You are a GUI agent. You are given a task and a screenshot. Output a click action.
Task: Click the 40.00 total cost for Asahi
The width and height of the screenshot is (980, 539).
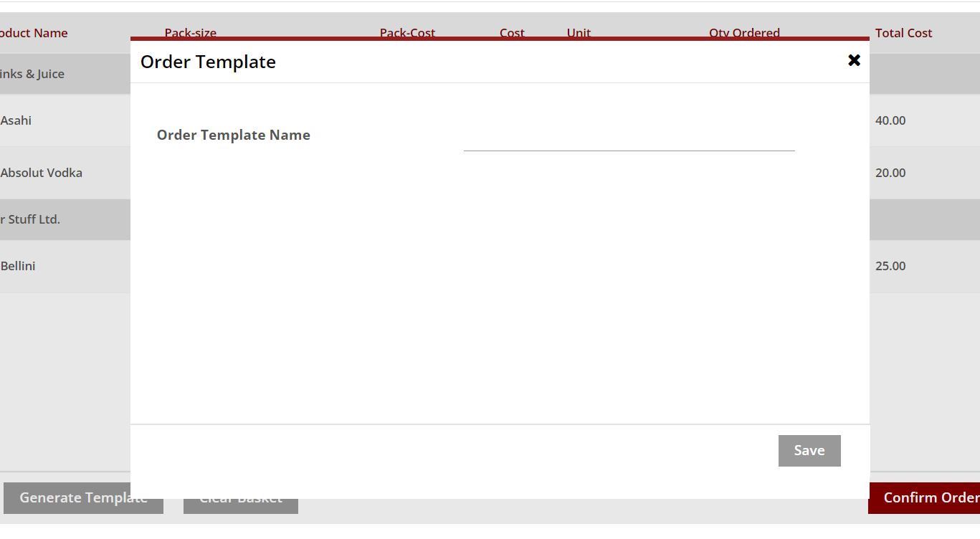[890, 120]
